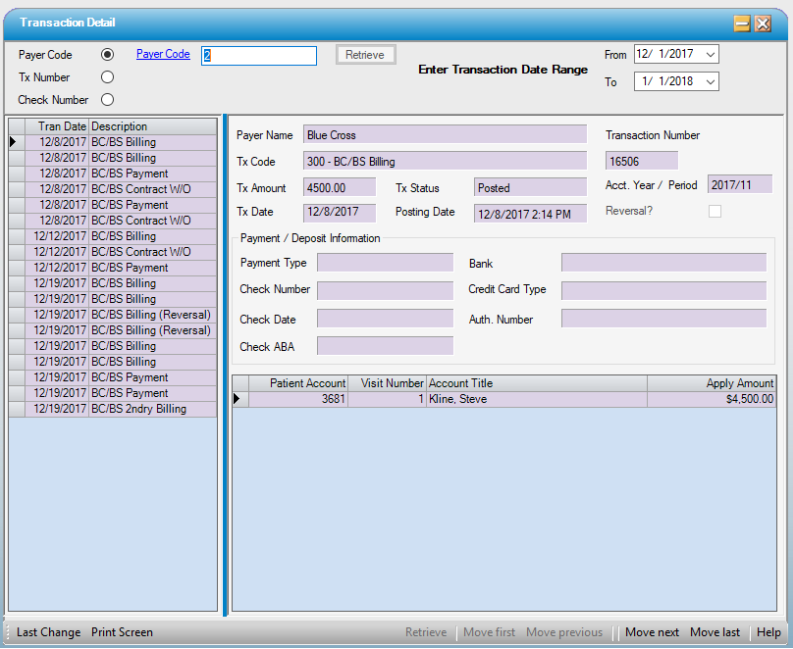793x649 pixels.
Task: Select the Payer Code radio button
Action: click(108, 55)
